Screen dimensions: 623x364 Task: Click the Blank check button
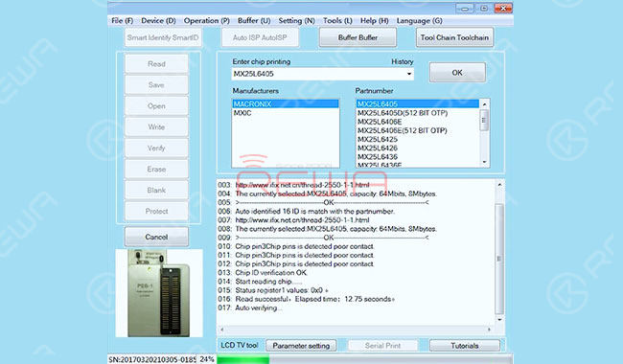pyautogui.click(x=156, y=190)
